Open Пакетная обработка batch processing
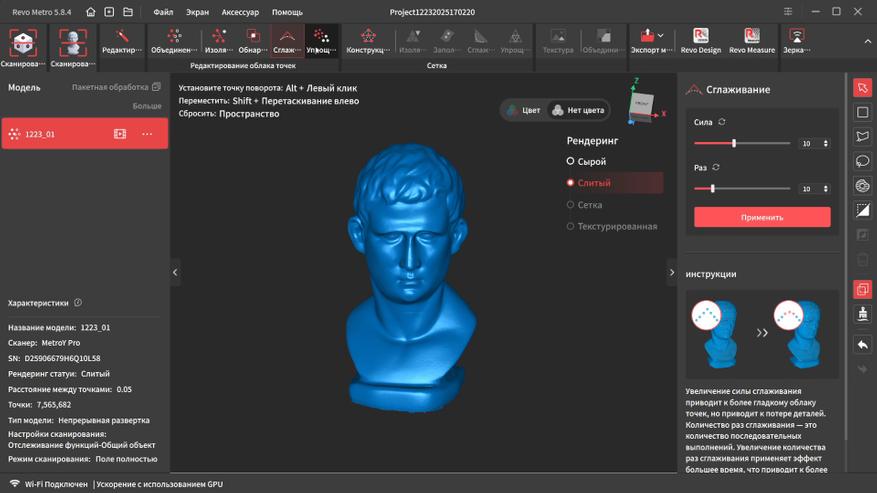 (x=116, y=87)
